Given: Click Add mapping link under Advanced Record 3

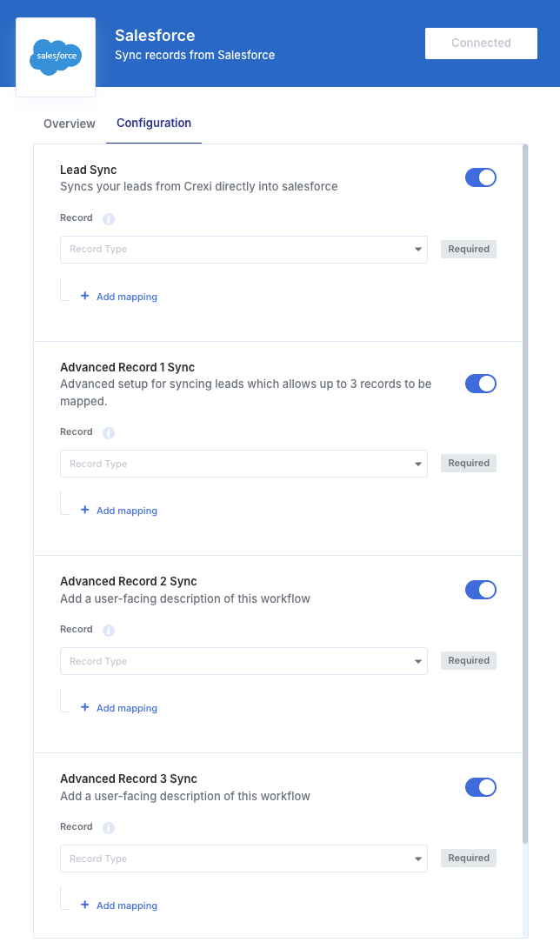Looking at the screenshot, I should 126,906.
